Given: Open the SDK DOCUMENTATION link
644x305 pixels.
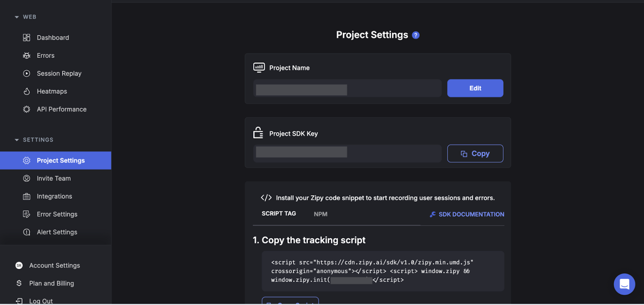Looking at the screenshot, I should (471, 214).
